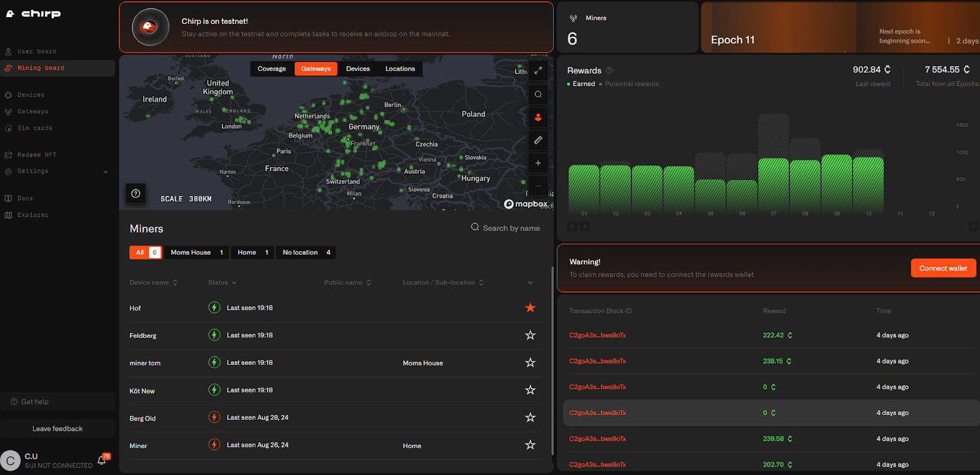Image resolution: width=980 pixels, height=475 pixels.
Task: Click the Chirp logo in the sidebar
Action: [x=34, y=13]
